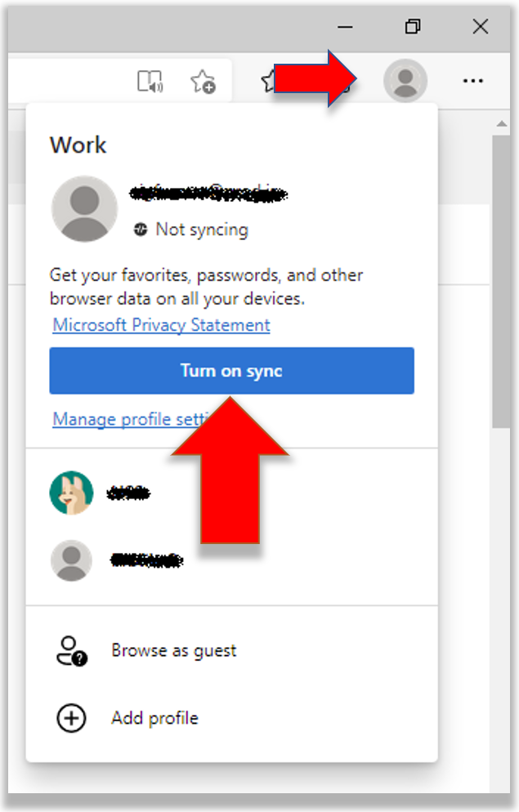Click the Read aloud icon in address bar
The width and height of the screenshot is (519, 812).
point(149,81)
